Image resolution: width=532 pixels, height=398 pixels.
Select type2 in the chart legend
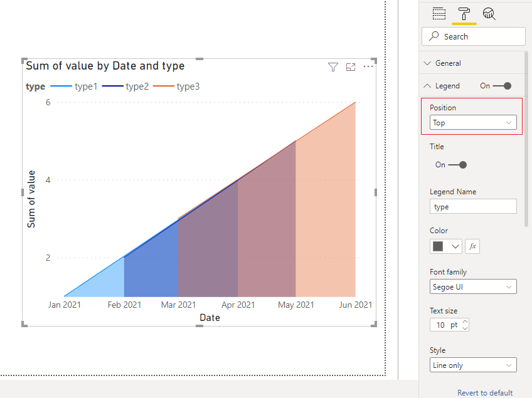pyautogui.click(x=125, y=86)
